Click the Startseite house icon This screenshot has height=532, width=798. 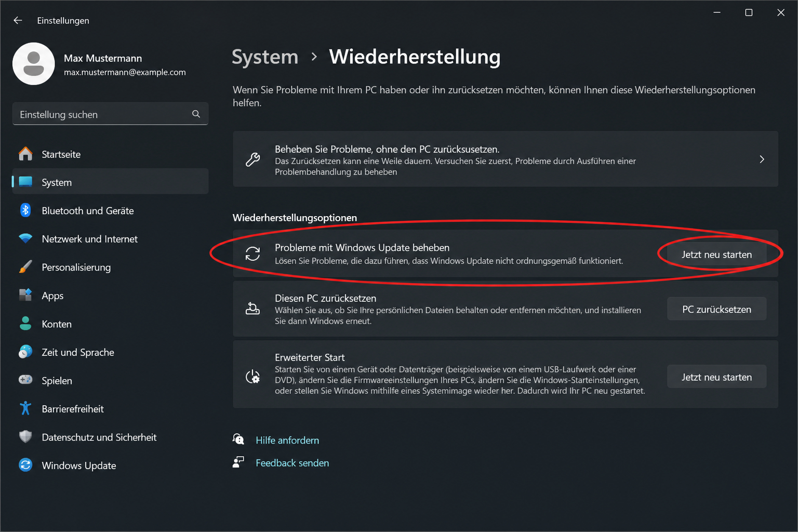point(25,154)
